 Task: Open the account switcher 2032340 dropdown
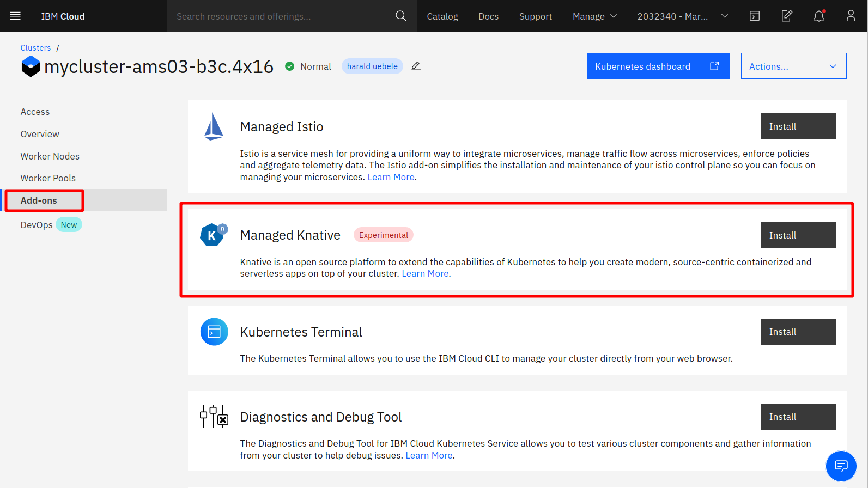click(x=683, y=16)
